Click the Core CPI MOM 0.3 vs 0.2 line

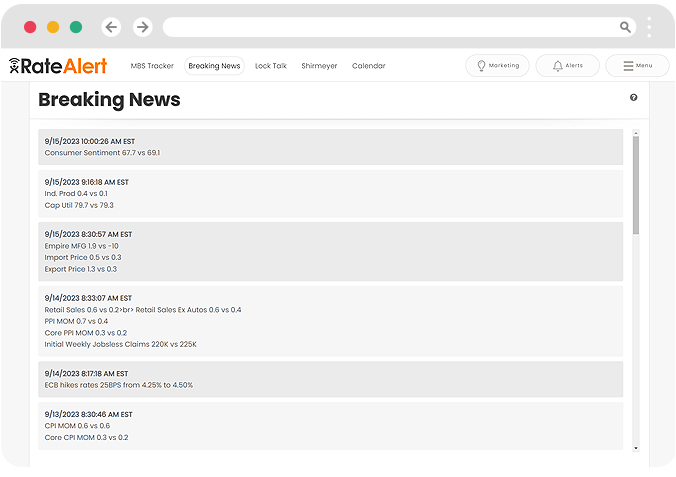pos(86,437)
